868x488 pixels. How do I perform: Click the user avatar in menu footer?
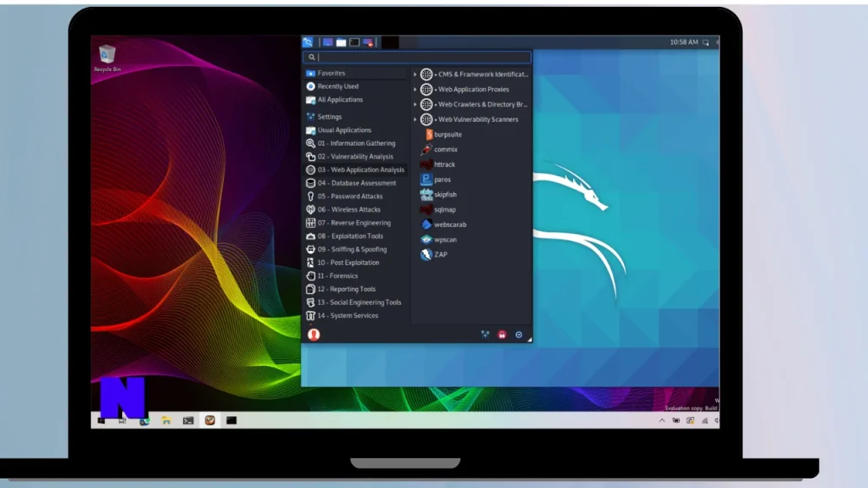(314, 334)
